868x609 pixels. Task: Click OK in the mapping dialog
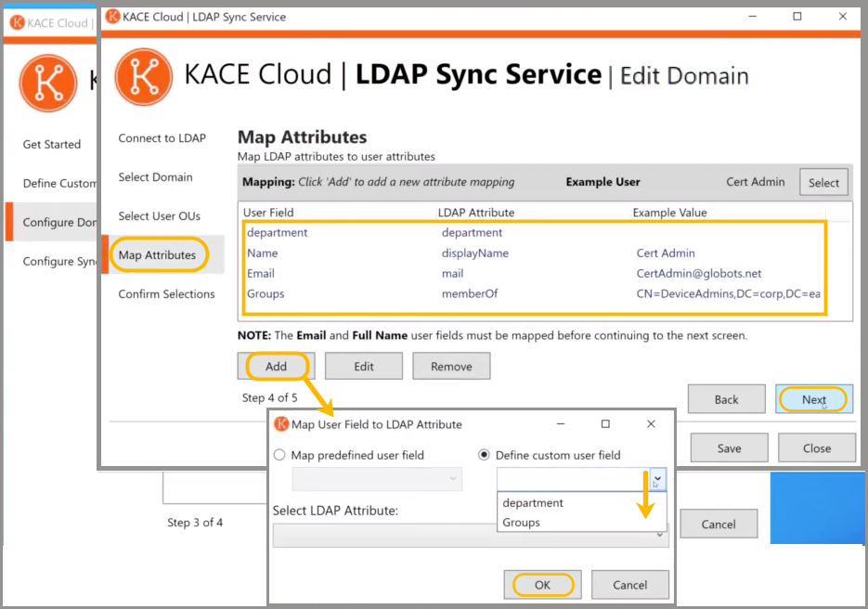[542, 585]
